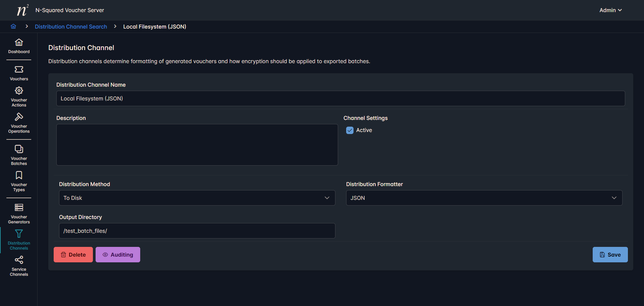Open Voucher Generators server icon
The image size is (644, 306).
(19, 208)
